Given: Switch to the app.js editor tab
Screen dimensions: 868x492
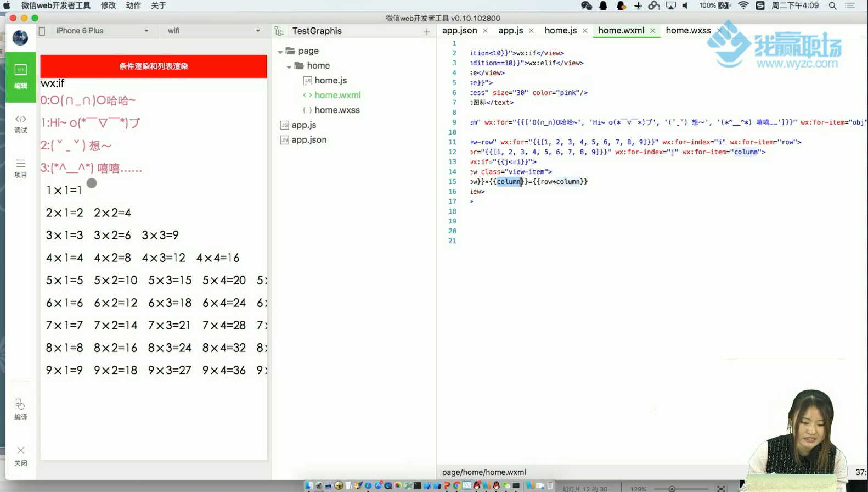Looking at the screenshot, I should coord(510,30).
